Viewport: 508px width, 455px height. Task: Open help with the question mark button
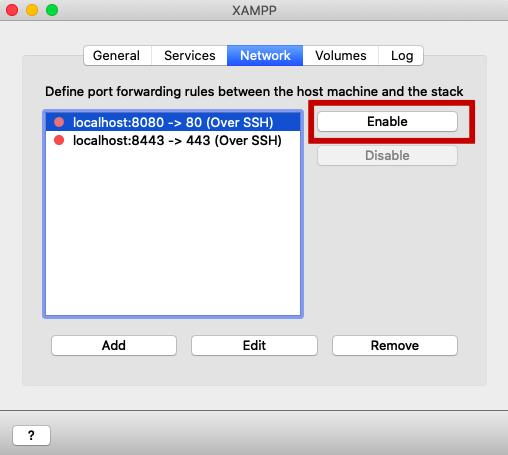31,435
